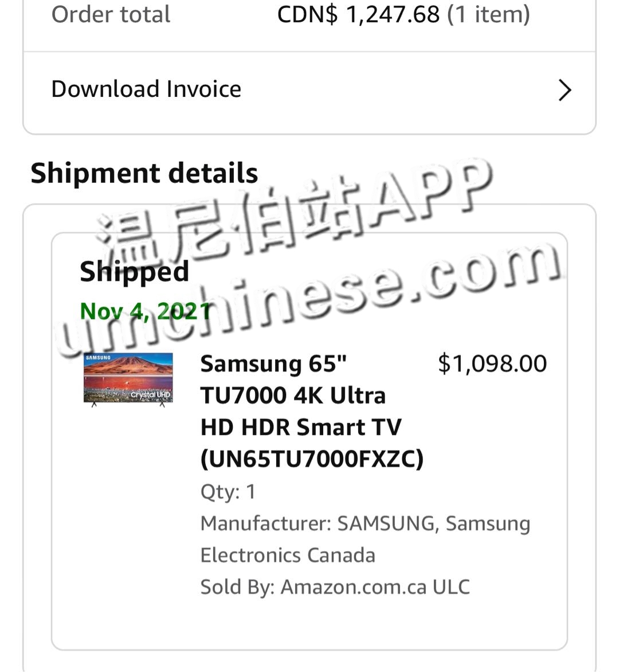Tap Sold By: Amazon.com.ca ULC
619x672 pixels.
coord(335,587)
